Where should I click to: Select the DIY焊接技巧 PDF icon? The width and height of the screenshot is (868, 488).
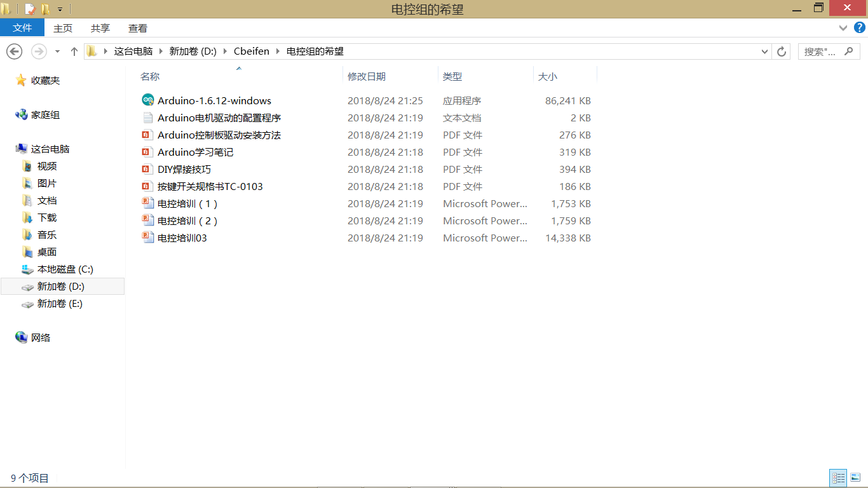click(x=148, y=169)
